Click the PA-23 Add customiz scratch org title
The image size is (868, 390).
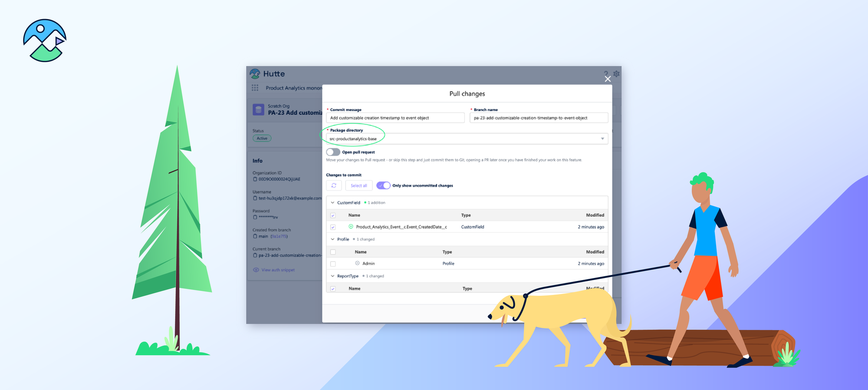[295, 112]
